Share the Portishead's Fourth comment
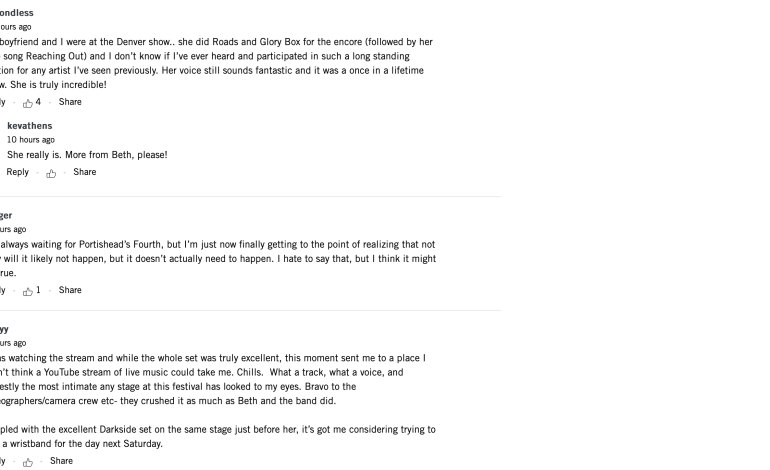The width and height of the screenshot is (770, 470). coord(70,290)
